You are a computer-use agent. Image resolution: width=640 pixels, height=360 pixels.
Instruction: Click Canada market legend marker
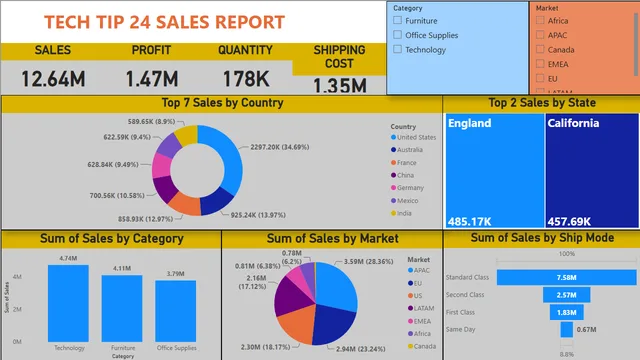tap(410, 346)
